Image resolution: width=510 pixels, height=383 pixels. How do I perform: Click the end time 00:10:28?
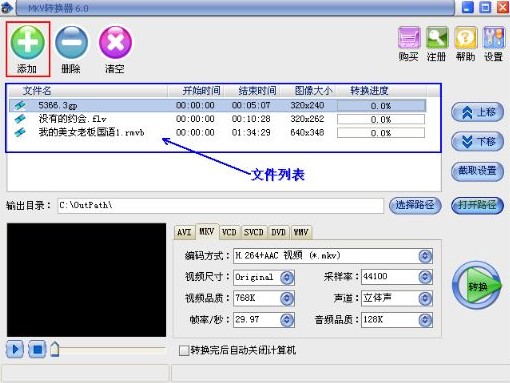(x=251, y=119)
